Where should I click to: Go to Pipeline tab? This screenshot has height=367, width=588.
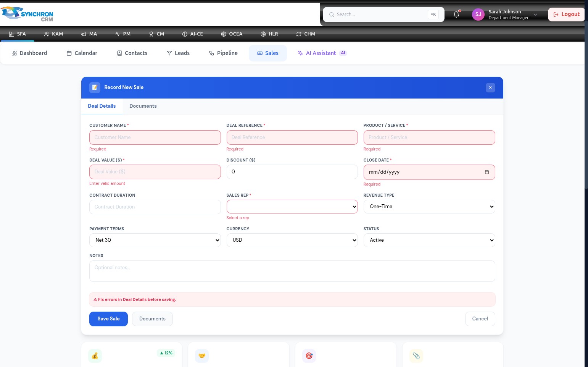tap(223, 53)
